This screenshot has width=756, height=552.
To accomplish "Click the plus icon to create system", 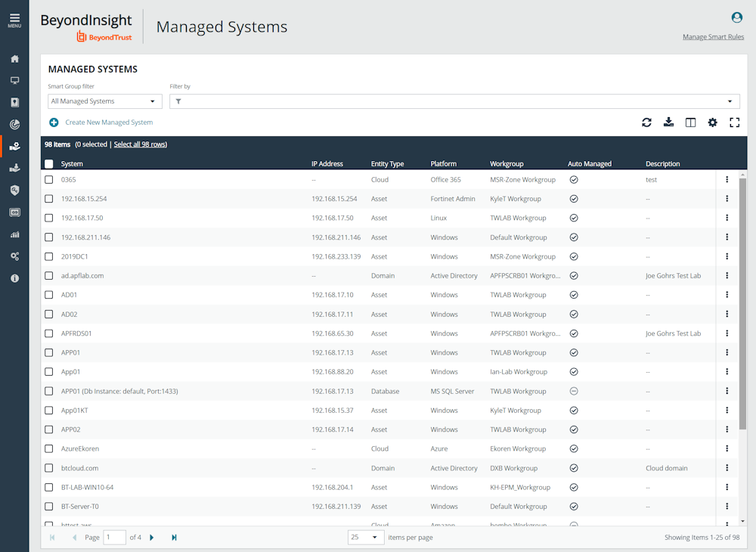I will click(54, 122).
